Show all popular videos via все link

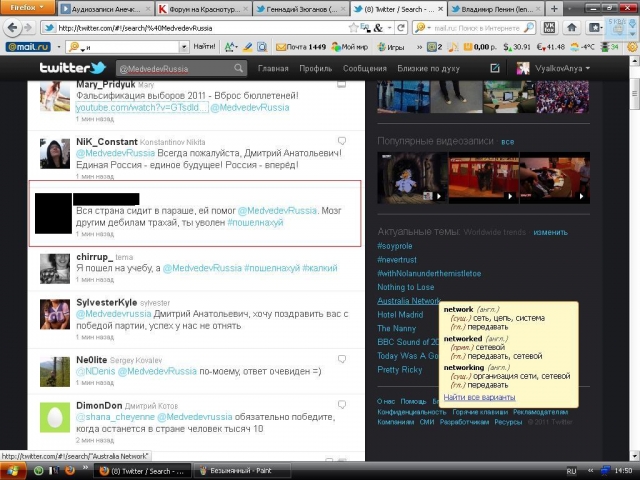507,142
